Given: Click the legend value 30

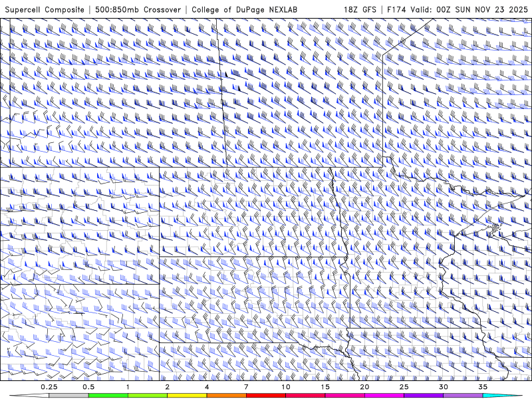Looking at the screenshot, I should tap(443, 387).
